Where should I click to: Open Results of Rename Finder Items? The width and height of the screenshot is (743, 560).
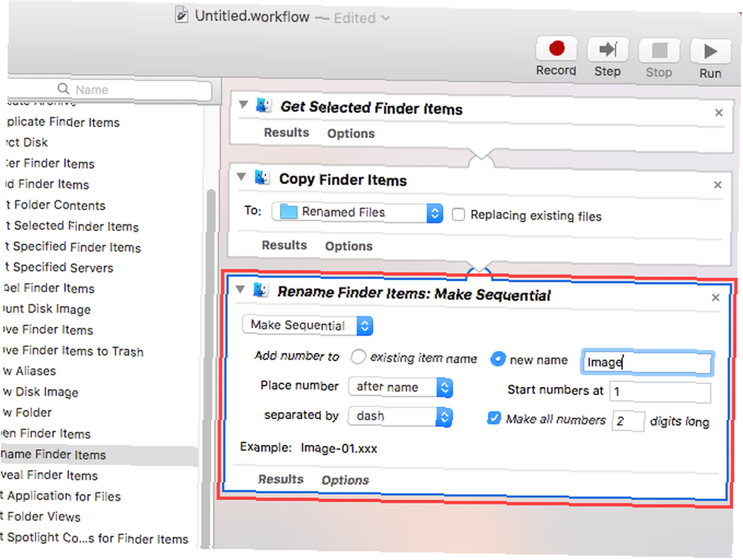pos(281,479)
